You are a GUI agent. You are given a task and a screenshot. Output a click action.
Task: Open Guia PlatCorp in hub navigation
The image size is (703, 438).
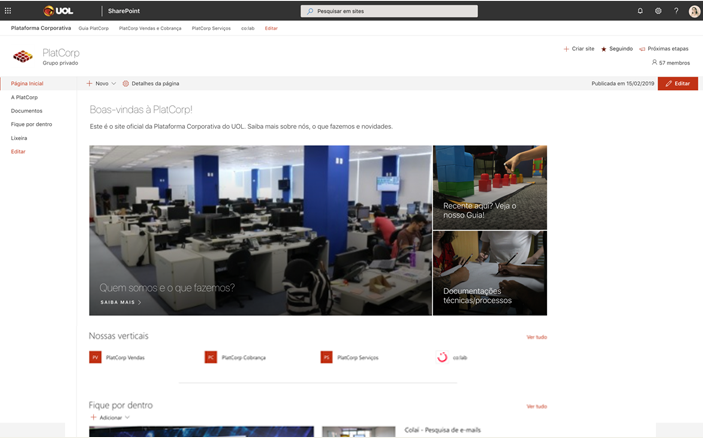pyautogui.click(x=93, y=28)
